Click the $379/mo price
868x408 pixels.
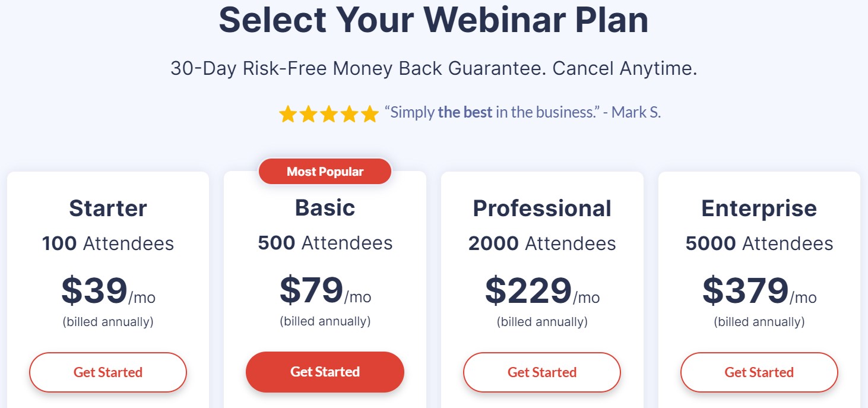pos(759,290)
